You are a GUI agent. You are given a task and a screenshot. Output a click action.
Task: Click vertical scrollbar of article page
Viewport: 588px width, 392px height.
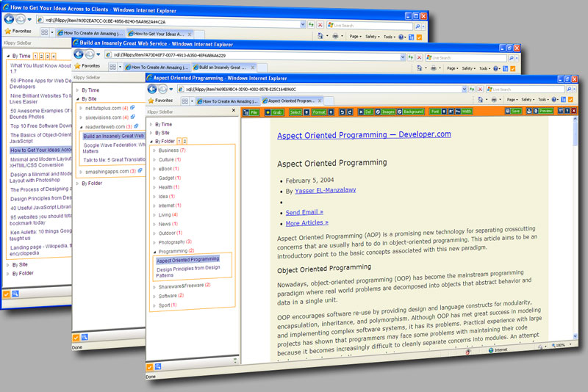point(576,228)
